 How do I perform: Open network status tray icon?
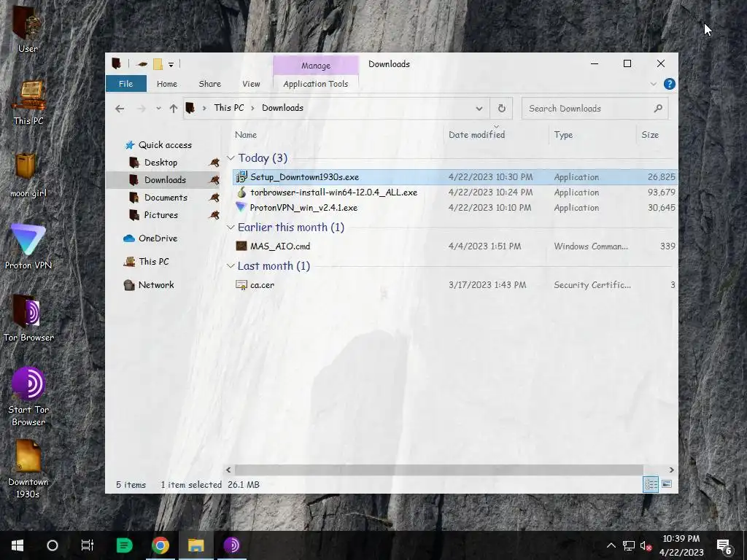(628, 545)
